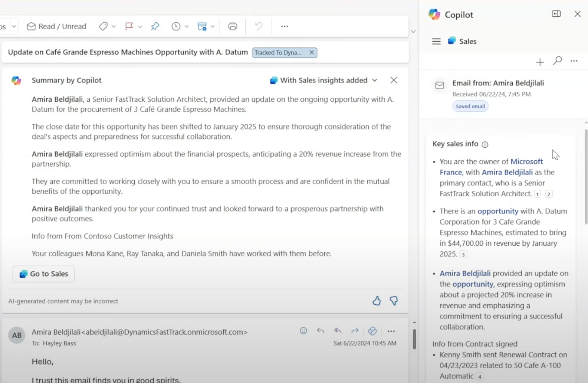Open Amira Beldjilali link starting third bullet
Image resolution: width=588 pixels, height=383 pixels.
click(x=465, y=274)
